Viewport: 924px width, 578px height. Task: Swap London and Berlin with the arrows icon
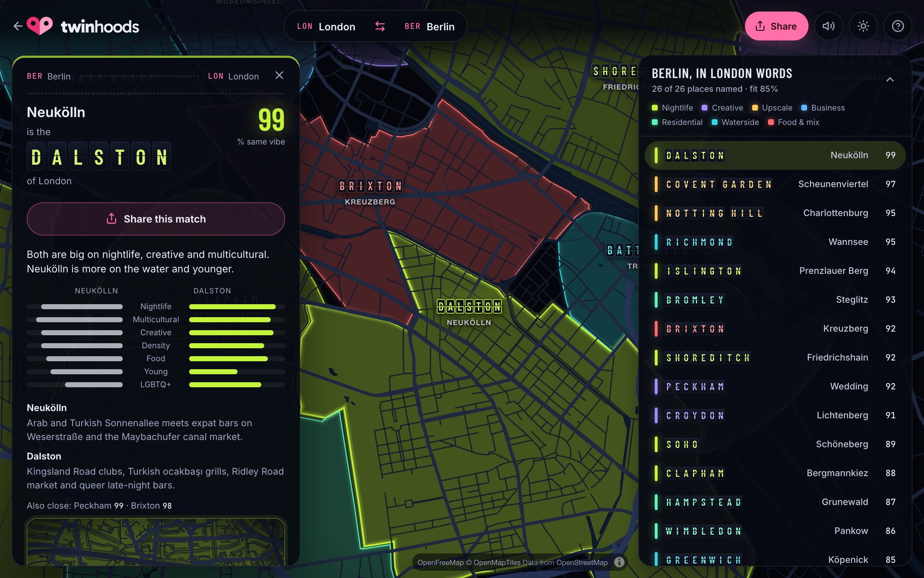coord(380,26)
